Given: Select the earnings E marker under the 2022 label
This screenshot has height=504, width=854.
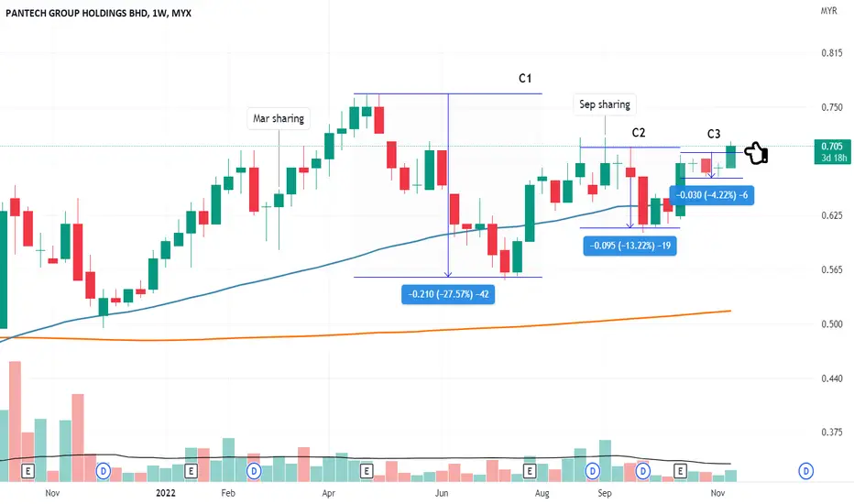Looking at the screenshot, I should click(x=191, y=471).
